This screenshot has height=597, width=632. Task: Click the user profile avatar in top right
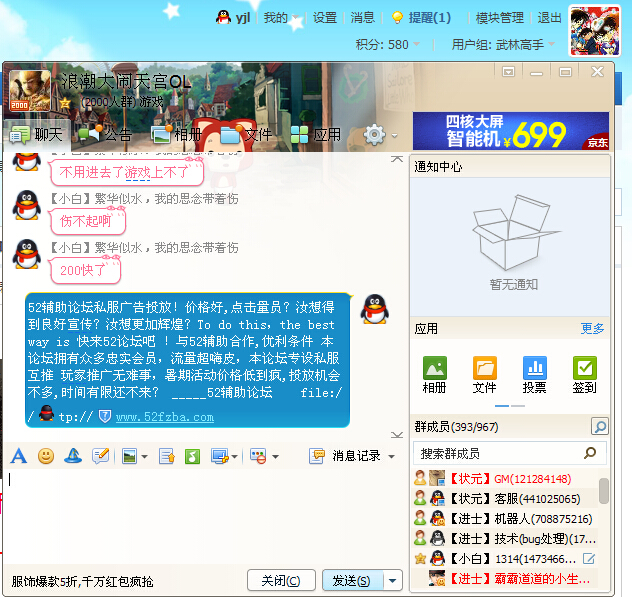pyautogui.click(x=595, y=31)
